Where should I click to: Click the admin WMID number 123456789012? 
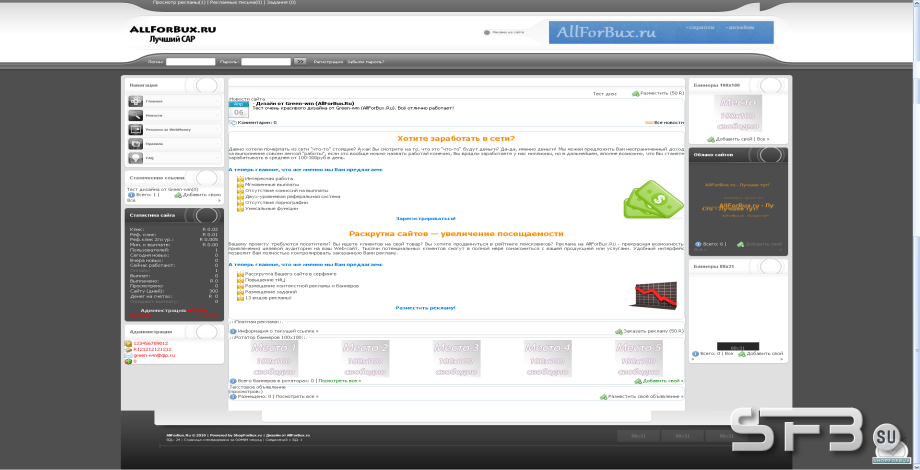click(151, 343)
